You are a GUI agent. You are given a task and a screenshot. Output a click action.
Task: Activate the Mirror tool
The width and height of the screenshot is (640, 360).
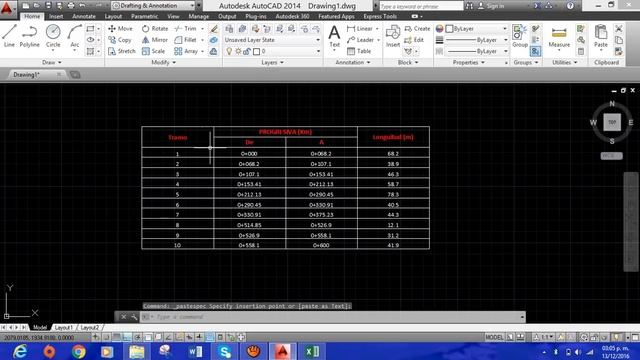155,40
